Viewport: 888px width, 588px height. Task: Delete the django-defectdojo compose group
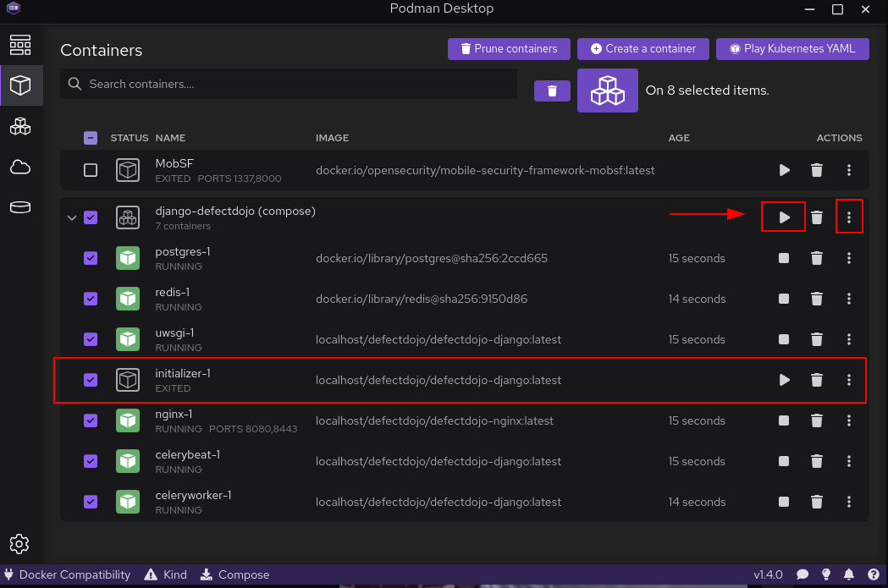[x=817, y=217]
